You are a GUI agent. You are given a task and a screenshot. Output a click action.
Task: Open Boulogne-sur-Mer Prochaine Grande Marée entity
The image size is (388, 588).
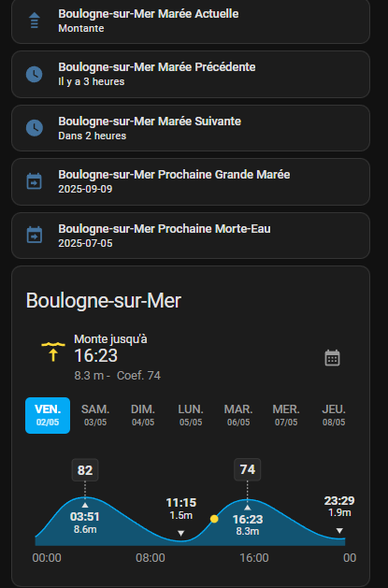tap(191, 181)
